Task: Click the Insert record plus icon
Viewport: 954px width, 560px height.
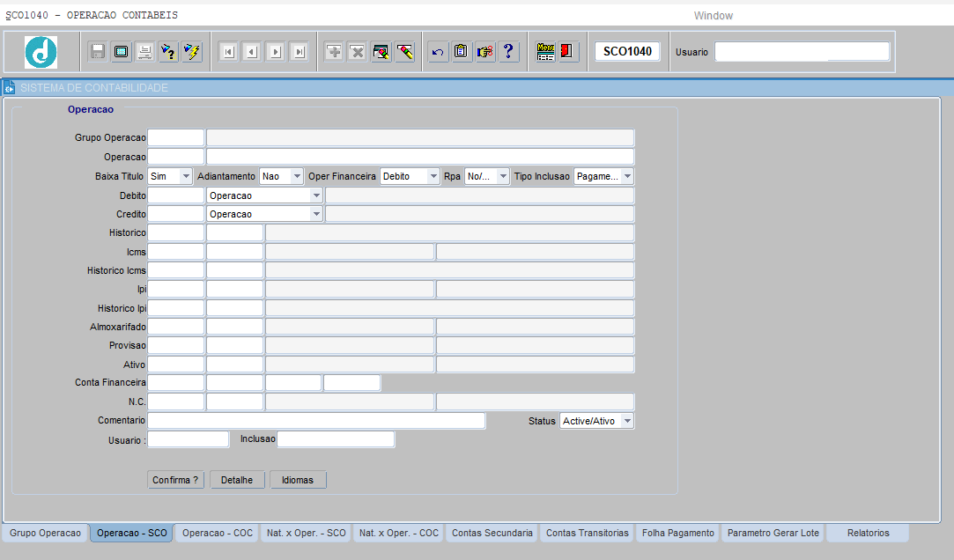Action: click(x=334, y=52)
